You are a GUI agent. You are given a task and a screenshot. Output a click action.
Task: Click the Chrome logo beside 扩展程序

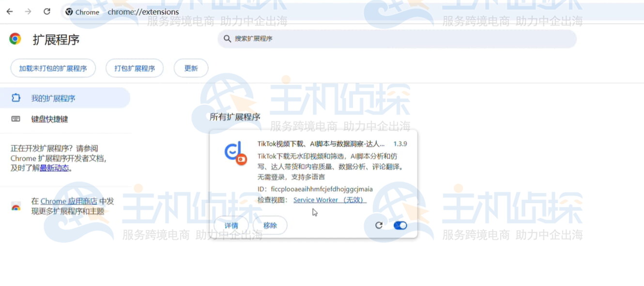tap(15, 39)
